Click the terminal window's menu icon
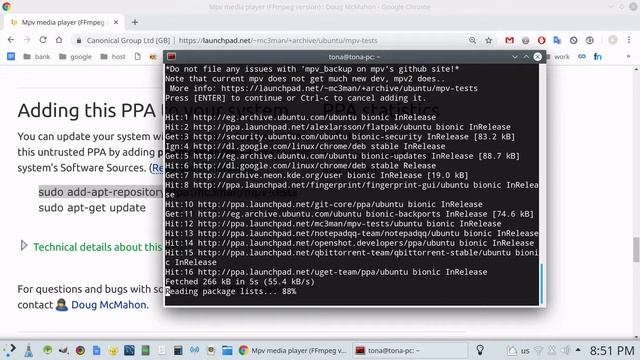 tap(171, 57)
